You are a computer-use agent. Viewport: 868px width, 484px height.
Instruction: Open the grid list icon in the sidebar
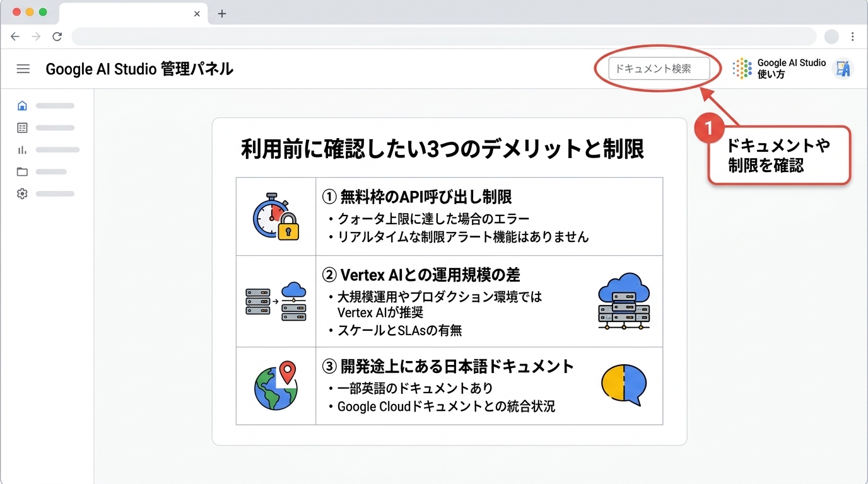click(22, 127)
